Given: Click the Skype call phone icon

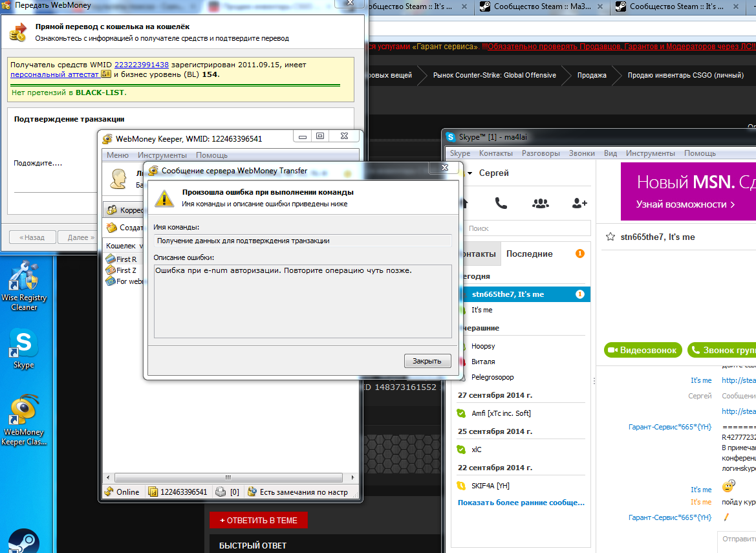Looking at the screenshot, I should coord(501,204).
